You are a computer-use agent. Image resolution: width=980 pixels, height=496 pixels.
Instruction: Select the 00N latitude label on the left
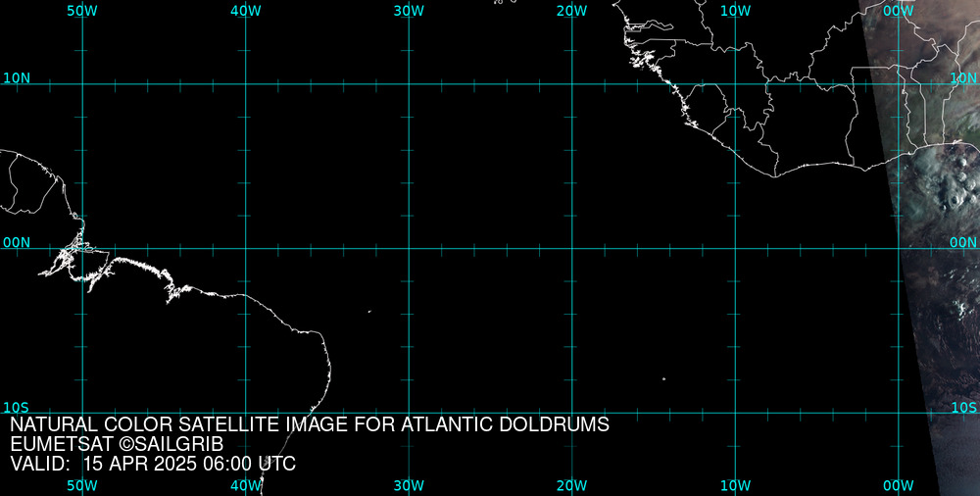tap(17, 243)
